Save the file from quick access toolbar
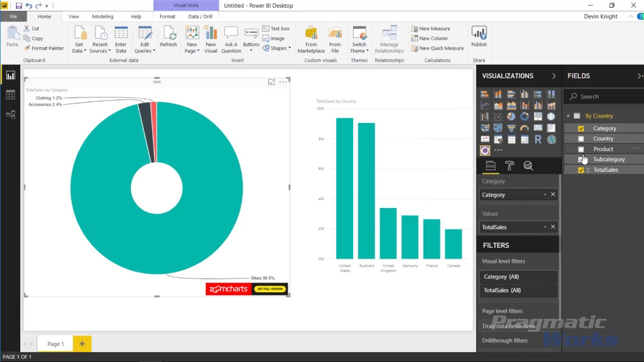 [19, 6]
